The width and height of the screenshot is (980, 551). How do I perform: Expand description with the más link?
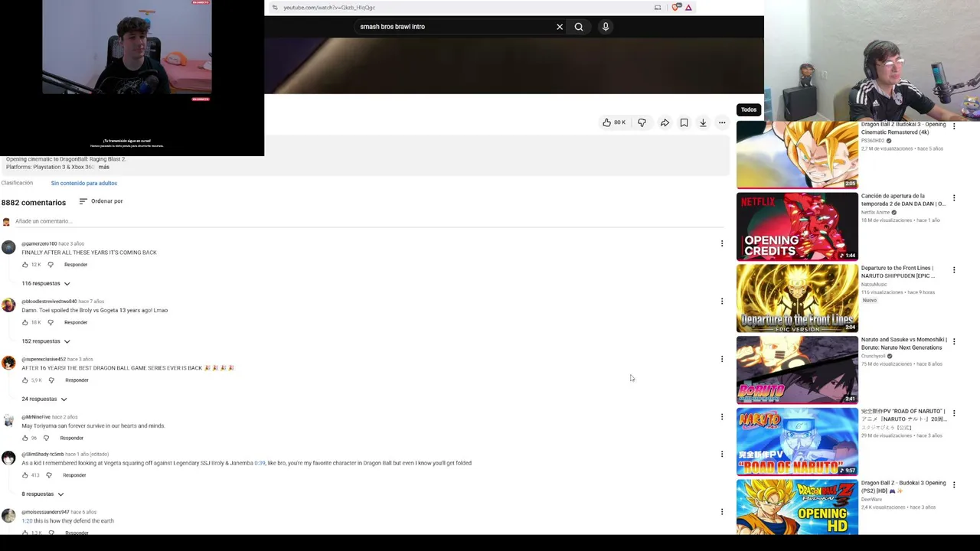pos(103,167)
